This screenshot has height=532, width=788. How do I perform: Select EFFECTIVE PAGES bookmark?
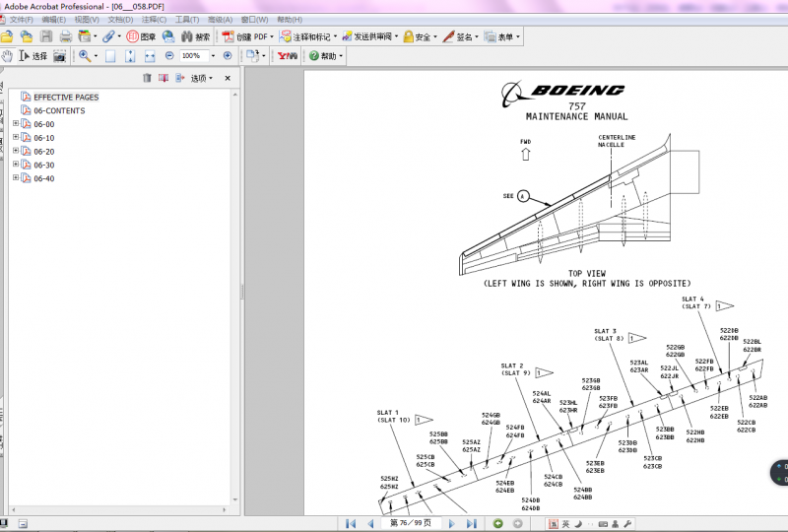[x=66, y=98]
